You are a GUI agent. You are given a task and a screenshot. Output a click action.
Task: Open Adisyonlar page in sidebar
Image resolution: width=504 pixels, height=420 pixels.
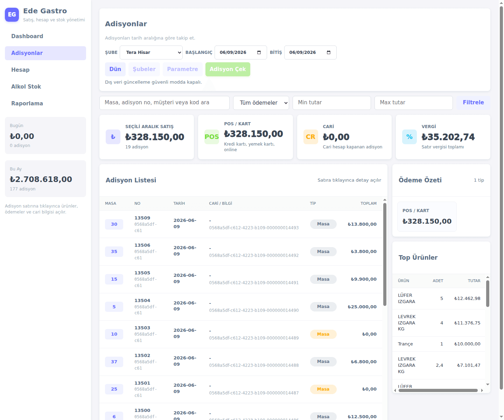pos(45,53)
